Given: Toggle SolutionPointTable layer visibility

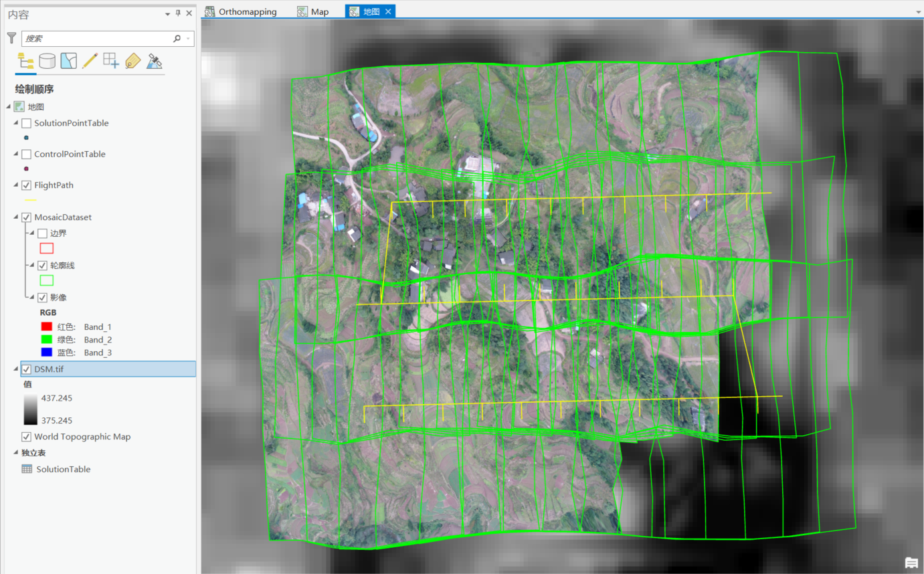Looking at the screenshot, I should [x=27, y=123].
